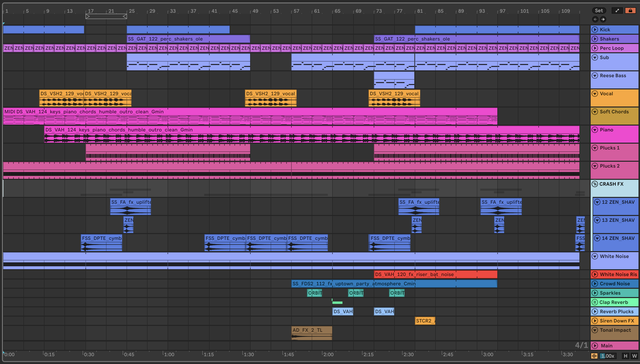Select the Tonal Impact track name
The image size is (640, 364).
tap(615, 330)
